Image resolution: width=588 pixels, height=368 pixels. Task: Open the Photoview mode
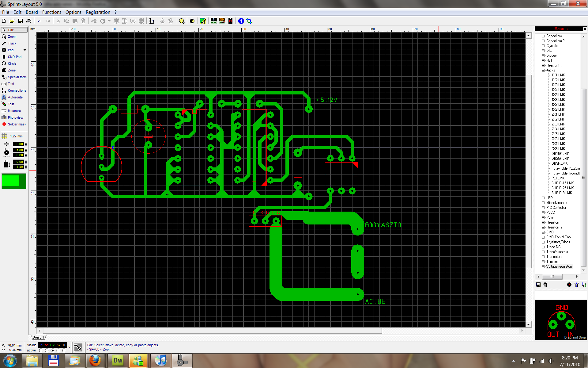(x=15, y=117)
